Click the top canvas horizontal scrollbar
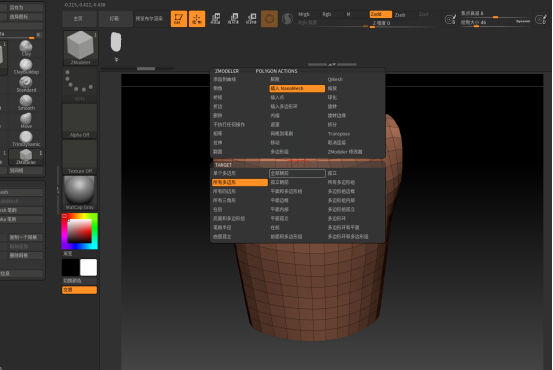The image size is (553, 370). 146,68
